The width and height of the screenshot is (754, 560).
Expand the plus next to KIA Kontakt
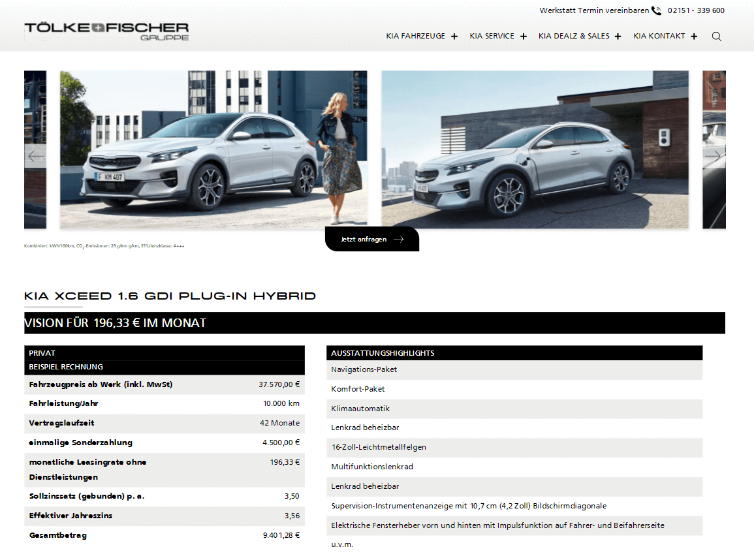(x=694, y=37)
